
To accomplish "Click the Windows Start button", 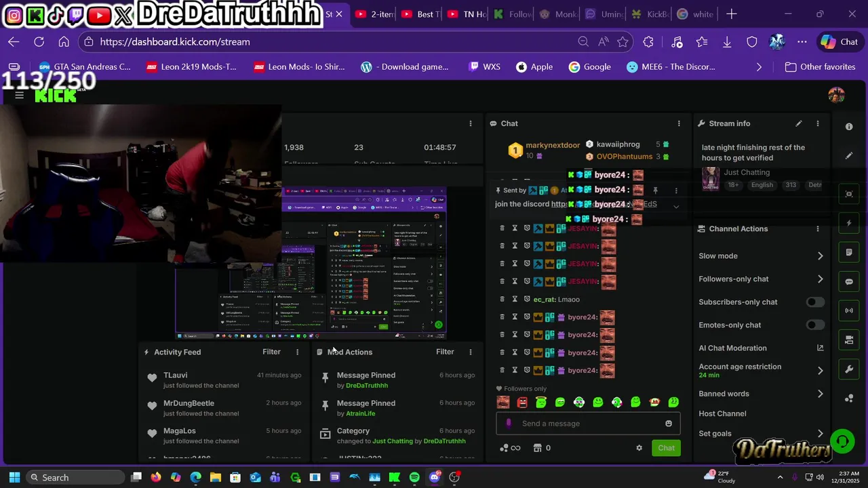I will 14,477.
